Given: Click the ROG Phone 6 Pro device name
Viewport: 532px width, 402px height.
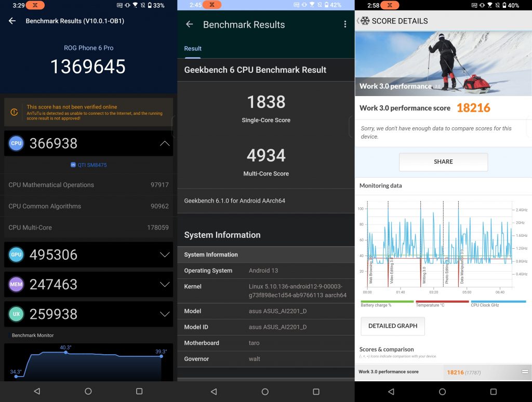Looking at the screenshot, I should 88,48.
